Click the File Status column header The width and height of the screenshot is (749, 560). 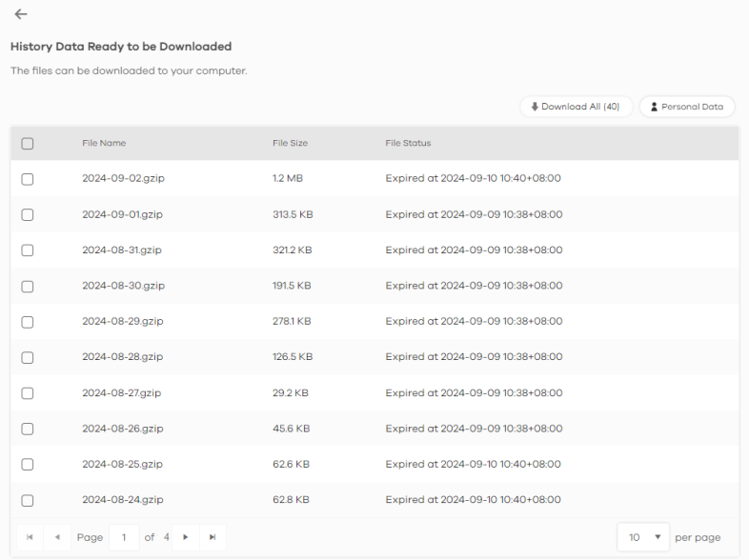coord(408,143)
